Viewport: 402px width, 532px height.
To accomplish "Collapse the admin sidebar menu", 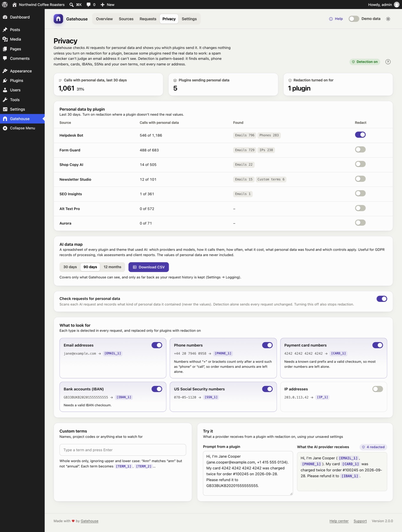I will (22, 128).
